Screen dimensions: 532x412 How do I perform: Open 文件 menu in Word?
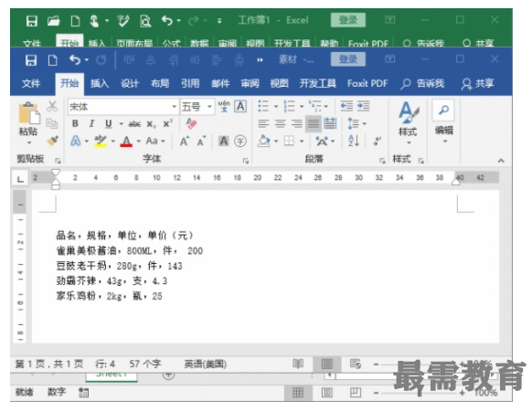pos(31,83)
